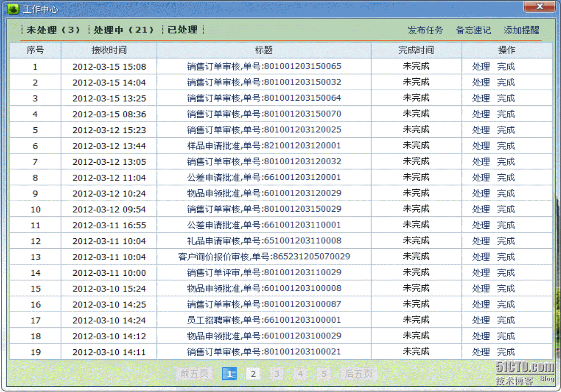This screenshot has height=392, width=561.
Task: Click 处理 in row 18
Action: click(x=481, y=336)
